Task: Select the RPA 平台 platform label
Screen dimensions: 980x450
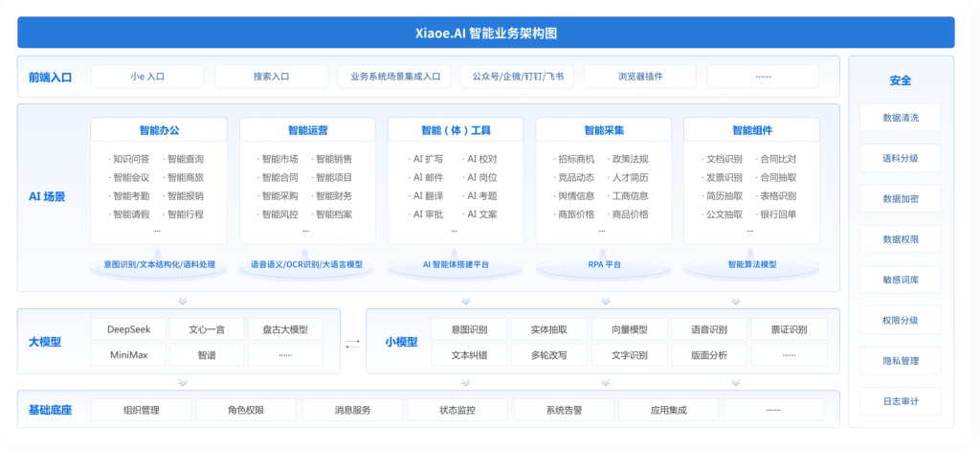Action: pyautogui.click(x=604, y=264)
